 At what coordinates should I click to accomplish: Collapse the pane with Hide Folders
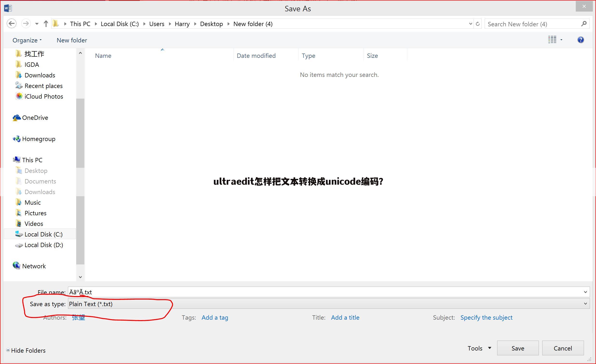pyautogui.click(x=26, y=351)
